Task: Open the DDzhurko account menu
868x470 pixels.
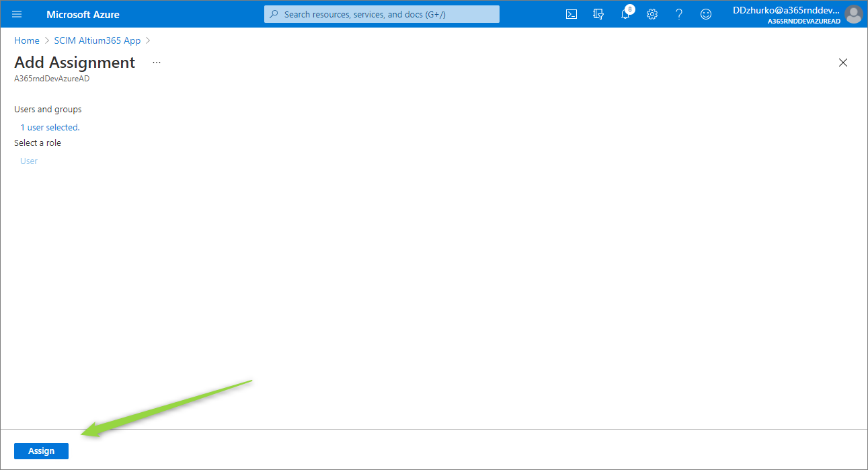Action: click(786, 14)
